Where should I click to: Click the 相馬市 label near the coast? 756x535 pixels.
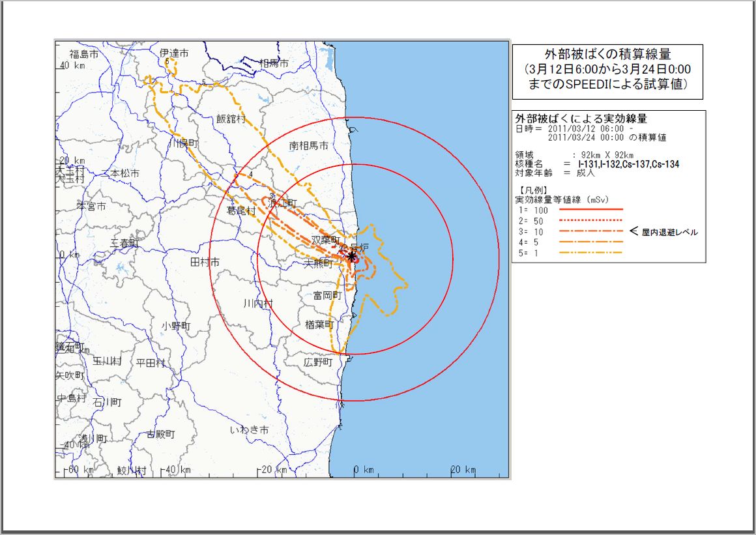point(274,63)
